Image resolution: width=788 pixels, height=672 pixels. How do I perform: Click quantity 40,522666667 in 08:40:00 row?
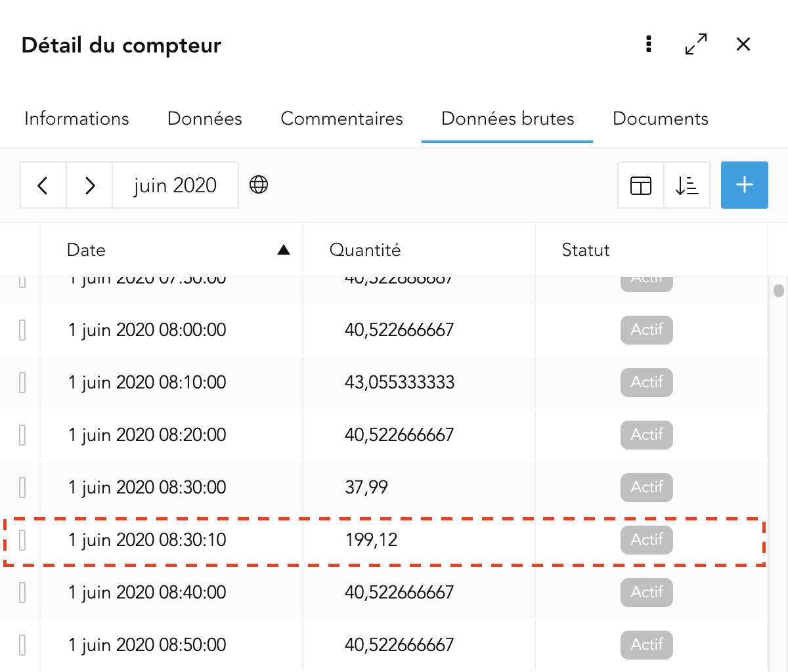coord(399,592)
